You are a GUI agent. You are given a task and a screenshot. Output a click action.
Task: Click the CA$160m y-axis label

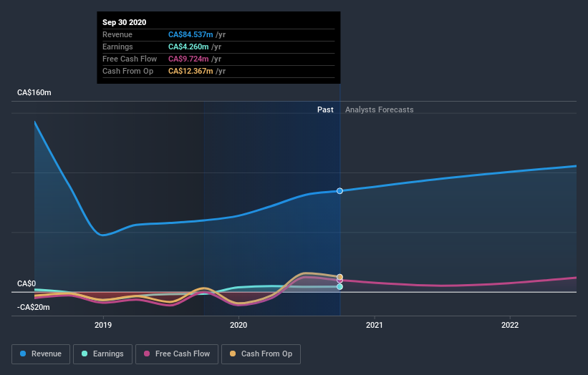pos(34,92)
